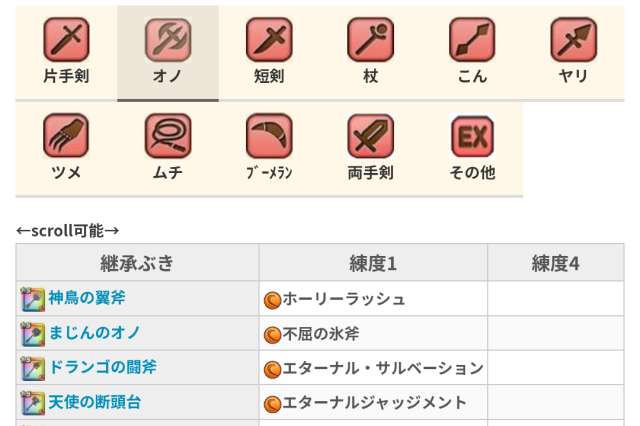This screenshot has height=426, width=640.
Task: Switch to the 短剣 tab label
Action: click(269, 76)
